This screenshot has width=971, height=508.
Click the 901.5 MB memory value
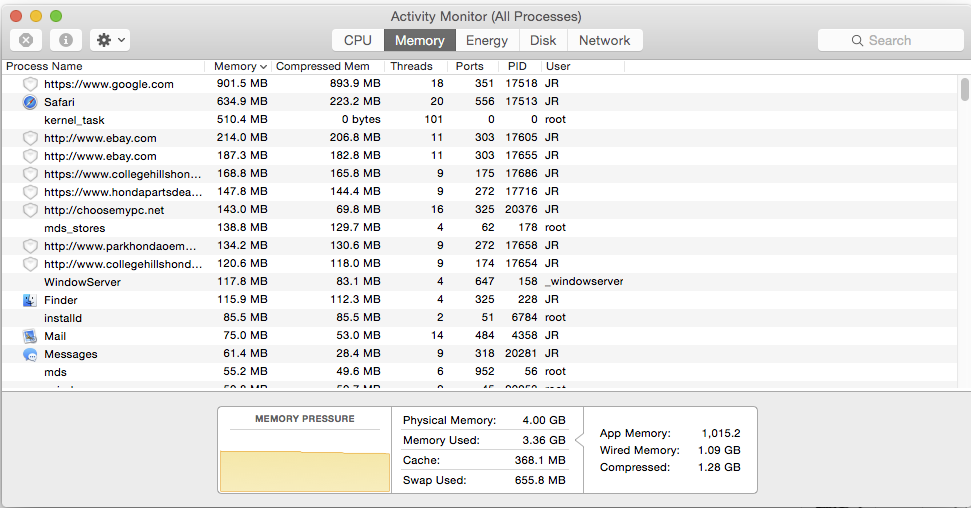242,84
